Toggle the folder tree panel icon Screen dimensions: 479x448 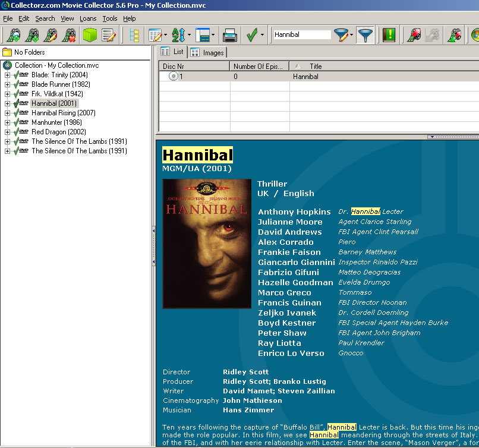(x=134, y=35)
